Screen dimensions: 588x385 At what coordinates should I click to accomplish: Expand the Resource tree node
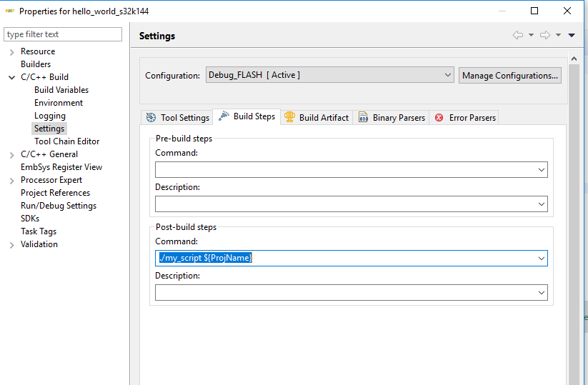(12, 52)
